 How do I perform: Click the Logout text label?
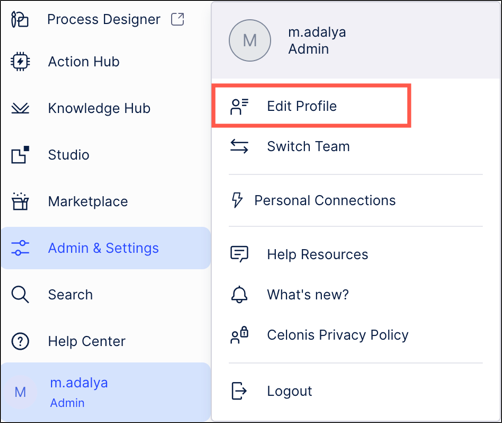[x=289, y=391]
